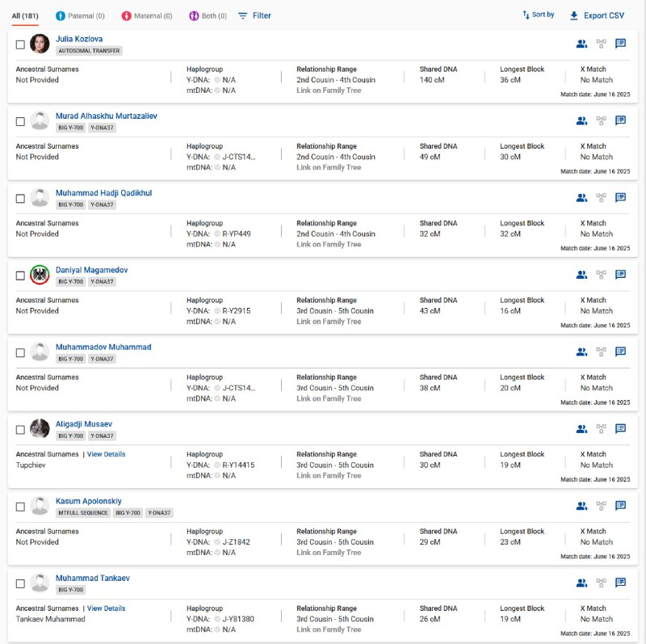This screenshot has width=646, height=644.
Task: Switch to the Paternal (0) tab
Action: pos(80,16)
